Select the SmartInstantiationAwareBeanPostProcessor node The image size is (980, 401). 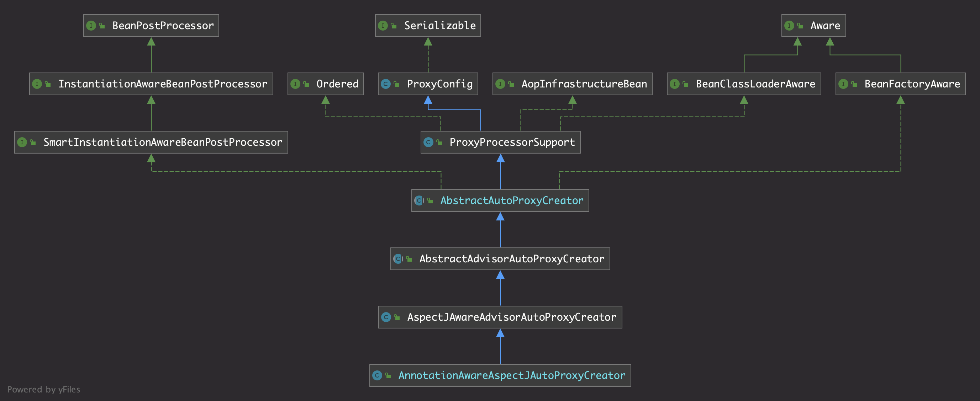151,142
